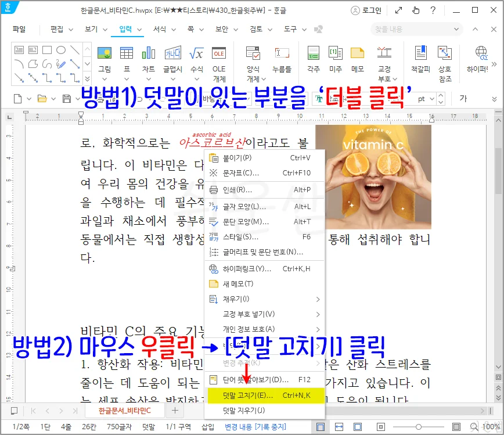This screenshot has height=435, width=504.
Task: Insert a chart with the 차트 icon
Action: point(149,53)
